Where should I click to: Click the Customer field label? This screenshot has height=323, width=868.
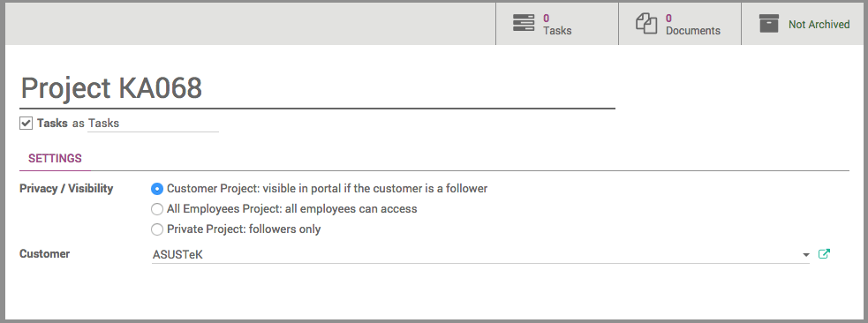tap(44, 254)
